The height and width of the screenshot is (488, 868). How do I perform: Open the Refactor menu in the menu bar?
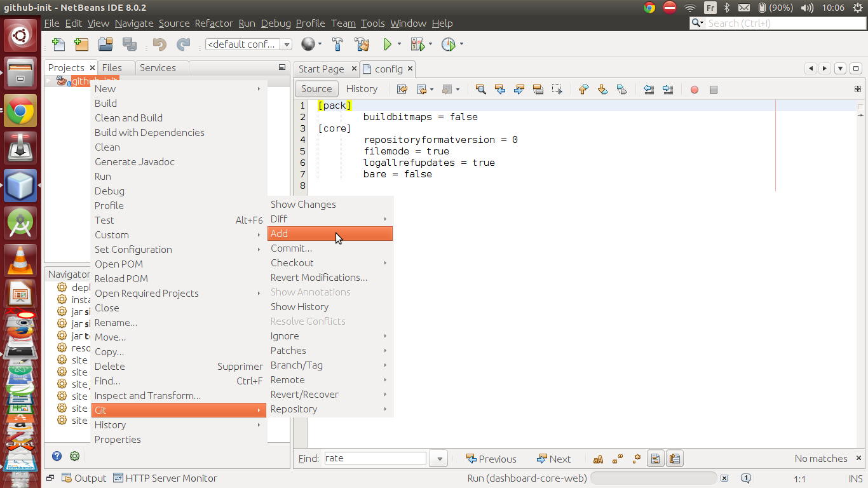click(x=214, y=24)
